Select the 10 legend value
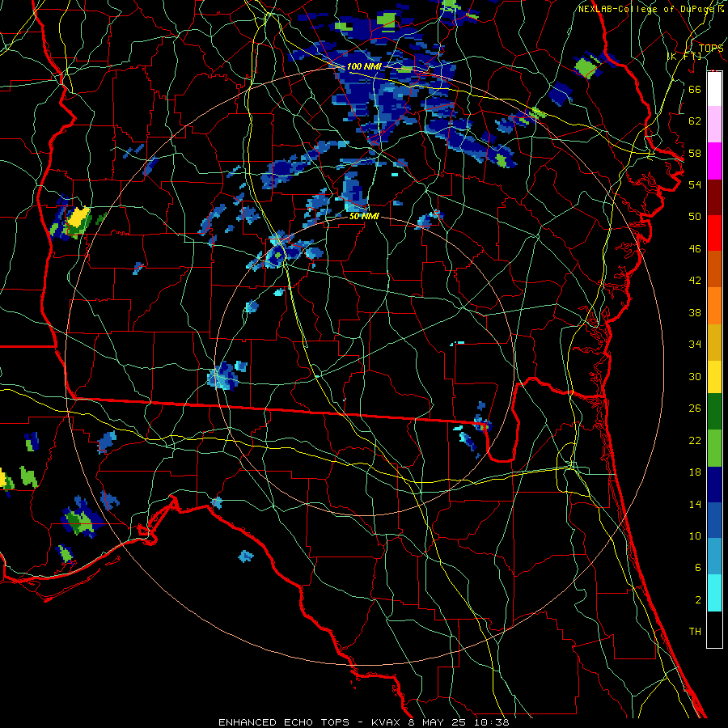 pos(695,535)
